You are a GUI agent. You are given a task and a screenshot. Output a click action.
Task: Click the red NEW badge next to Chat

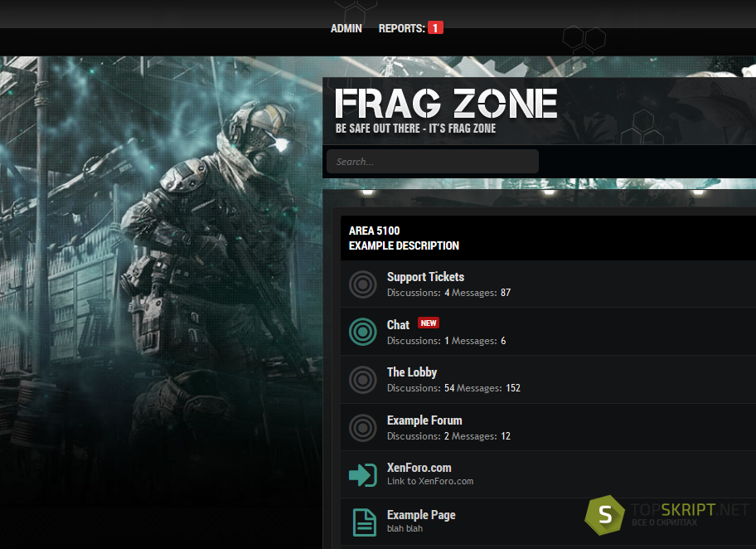click(428, 323)
